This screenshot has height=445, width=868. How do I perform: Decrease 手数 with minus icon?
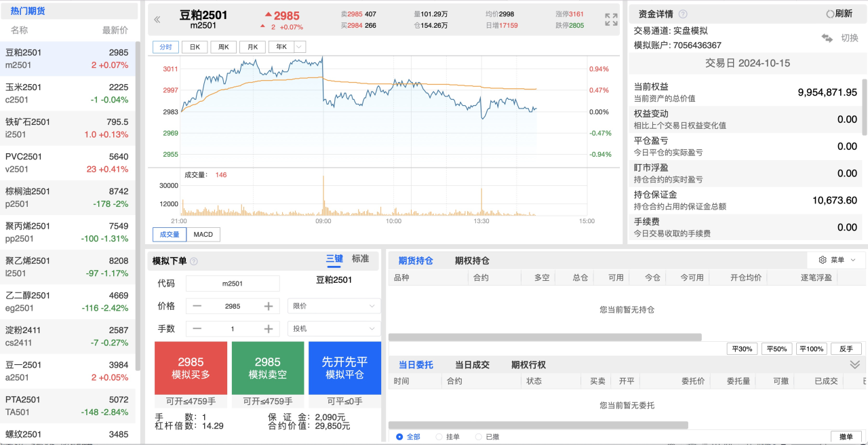tap(197, 329)
